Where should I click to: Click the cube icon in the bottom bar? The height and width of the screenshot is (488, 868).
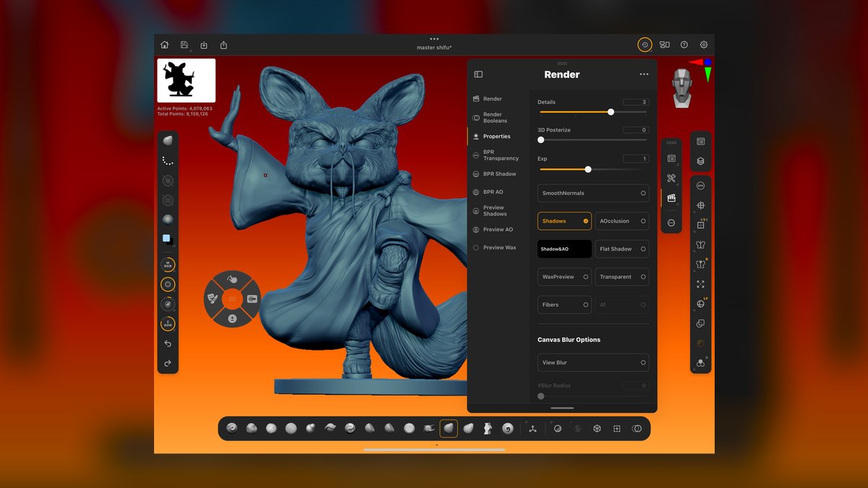click(x=597, y=429)
